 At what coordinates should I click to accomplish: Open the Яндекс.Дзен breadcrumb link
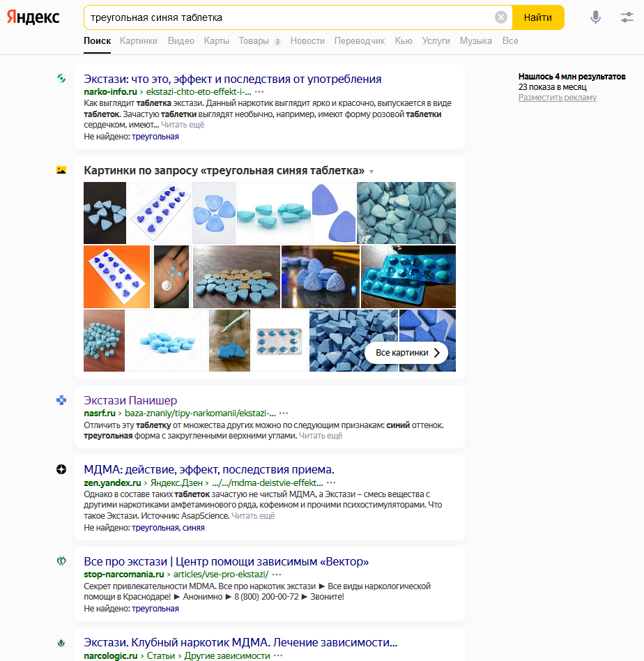(x=176, y=483)
